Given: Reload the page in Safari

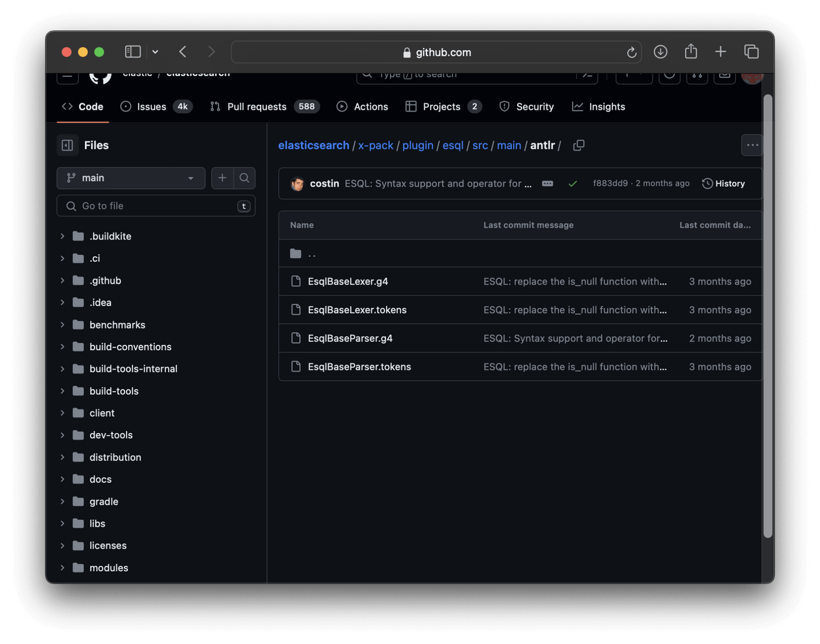Looking at the screenshot, I should point(631,52).
